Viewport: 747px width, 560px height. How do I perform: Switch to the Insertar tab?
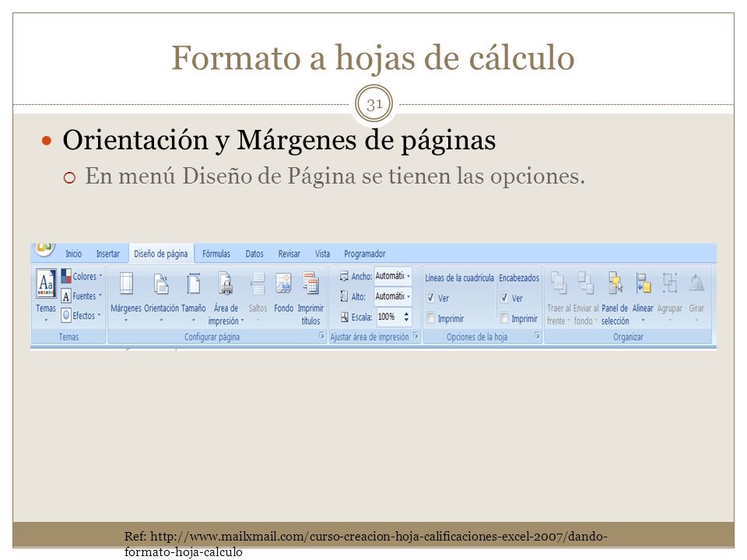108,254
